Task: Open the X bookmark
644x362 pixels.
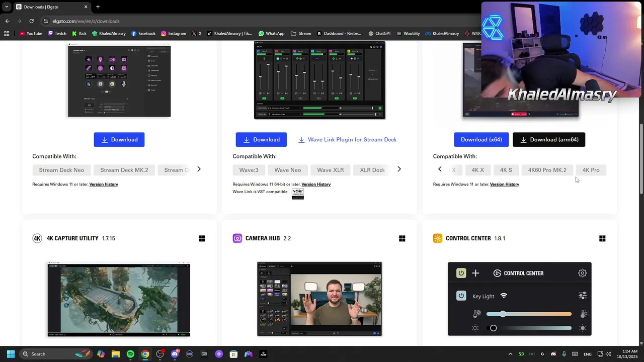Action: coord(197,34)
